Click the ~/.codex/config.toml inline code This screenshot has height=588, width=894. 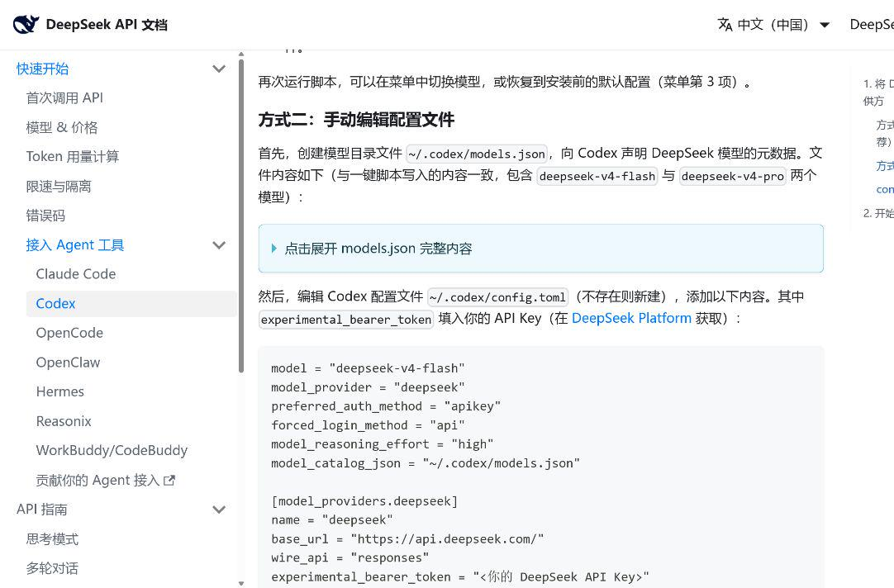[x=497, y=296]
